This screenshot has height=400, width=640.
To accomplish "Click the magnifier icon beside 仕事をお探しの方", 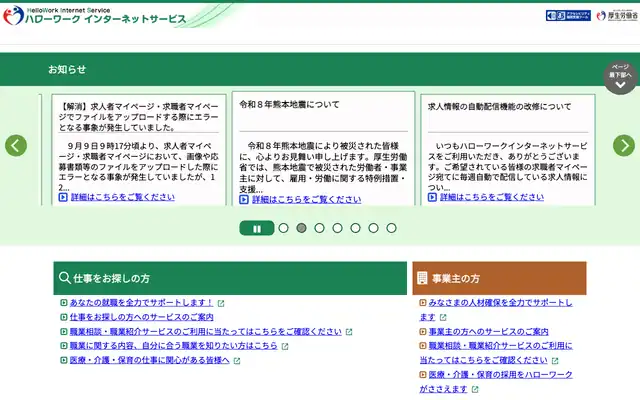I will pos(64,278).
